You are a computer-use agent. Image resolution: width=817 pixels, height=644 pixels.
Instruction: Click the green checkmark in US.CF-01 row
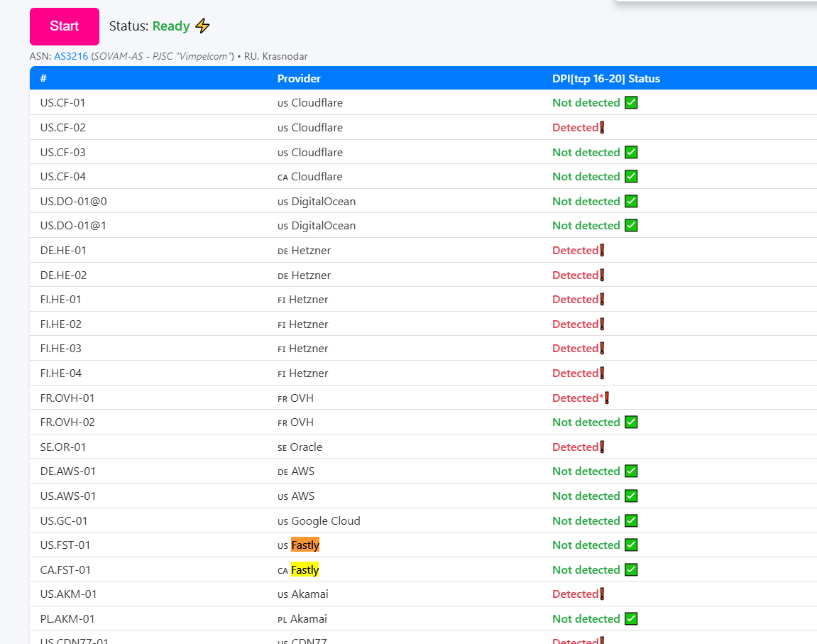coord(631,103)
